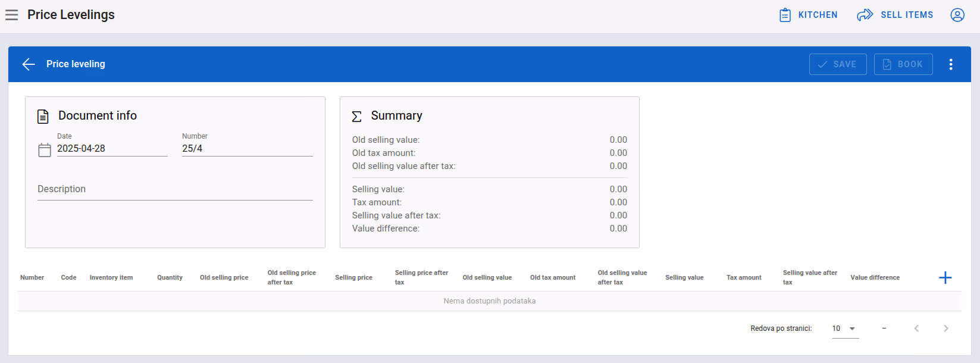This screenshot has width=980, height=363.
Task: Click Selling value after tax column header
Action: point(810,277)
